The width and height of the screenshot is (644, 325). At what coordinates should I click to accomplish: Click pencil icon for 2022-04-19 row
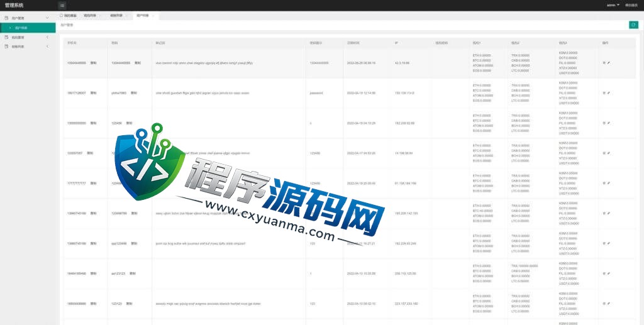[608, 93]
